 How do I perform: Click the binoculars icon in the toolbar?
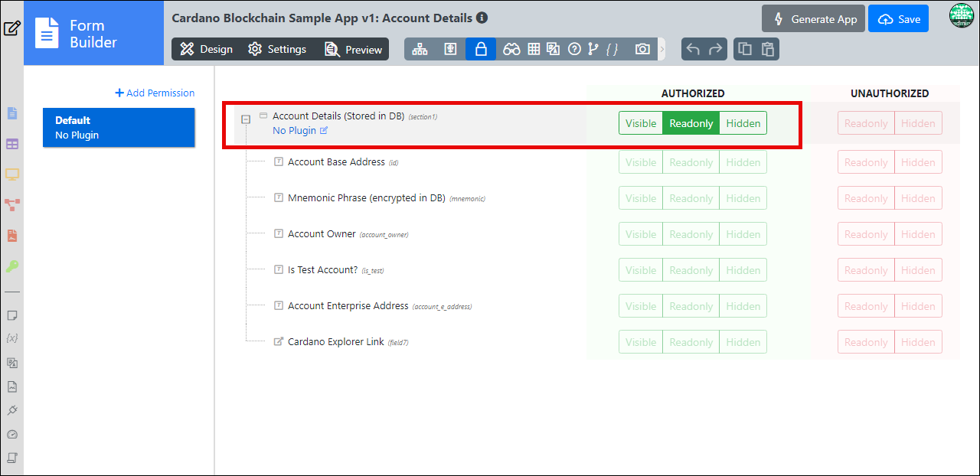511,49
